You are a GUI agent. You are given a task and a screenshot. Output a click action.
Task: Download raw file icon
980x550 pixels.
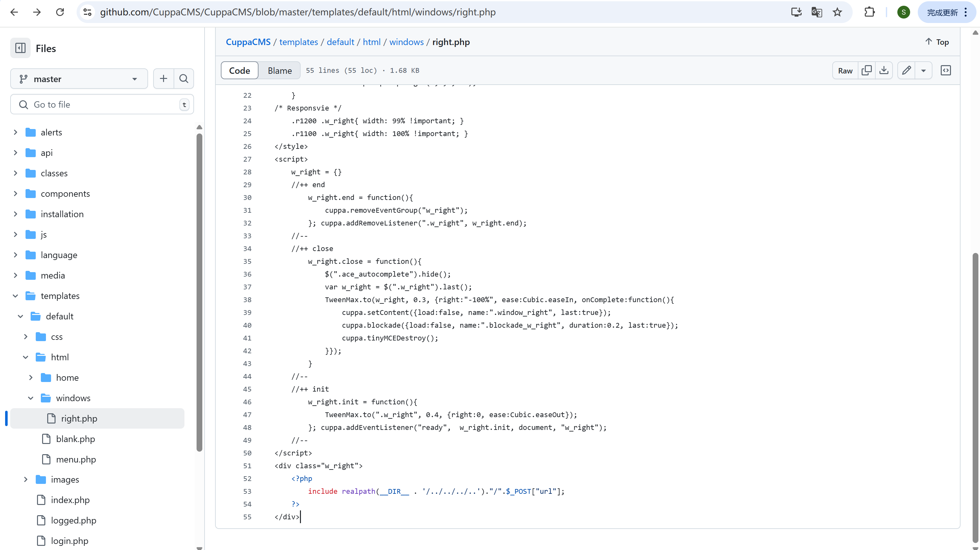coord(884,71)
